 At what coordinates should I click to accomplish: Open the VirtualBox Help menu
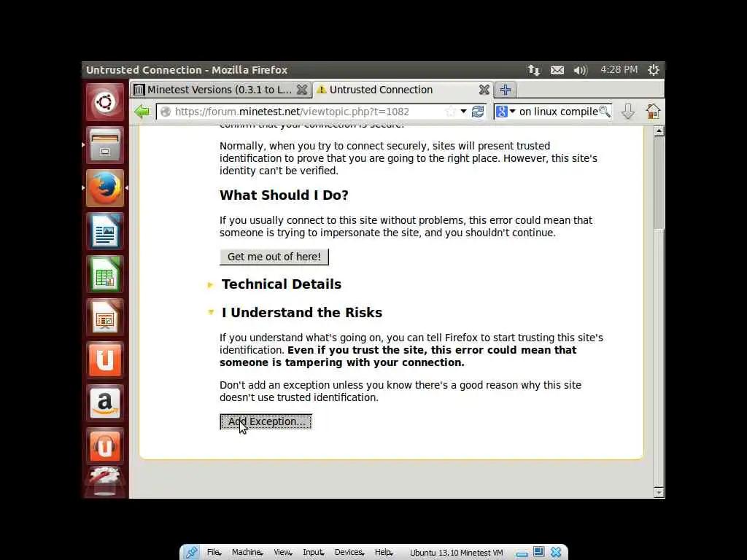tap(384, 553)
